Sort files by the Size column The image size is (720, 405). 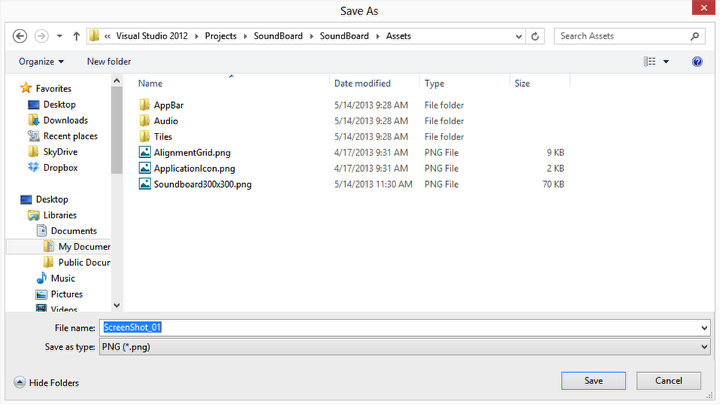coord(522,84)
